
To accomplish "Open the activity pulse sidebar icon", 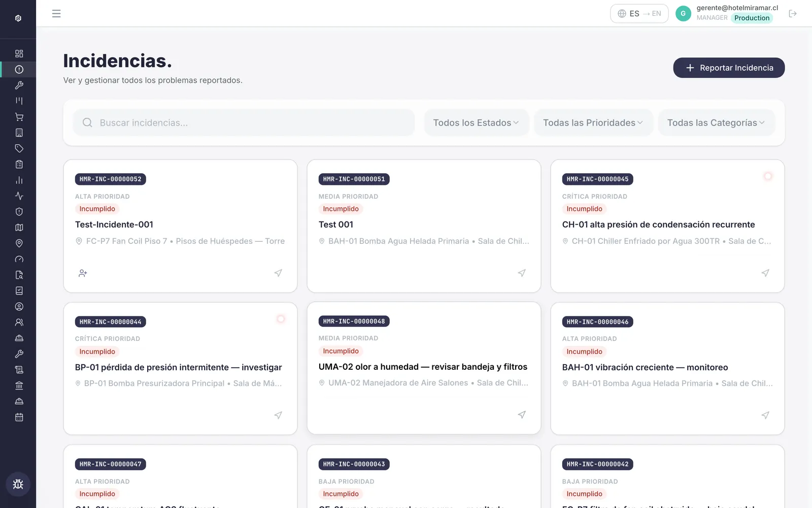I will (x=19, y=196).
